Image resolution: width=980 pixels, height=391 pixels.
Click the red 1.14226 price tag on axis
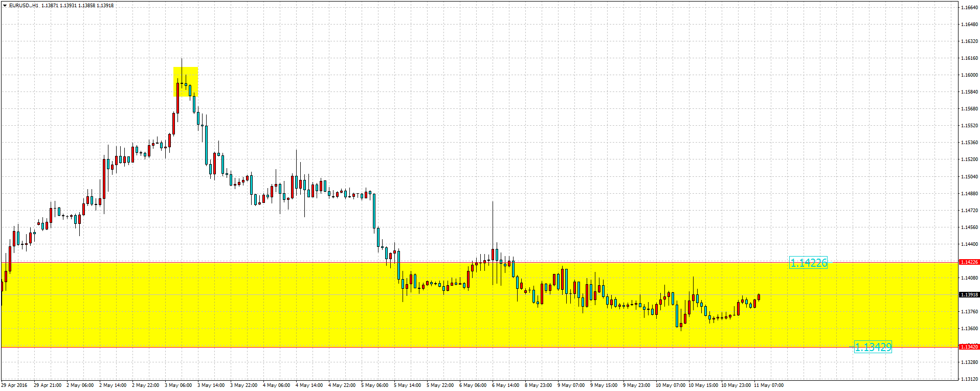coord(969,262)
